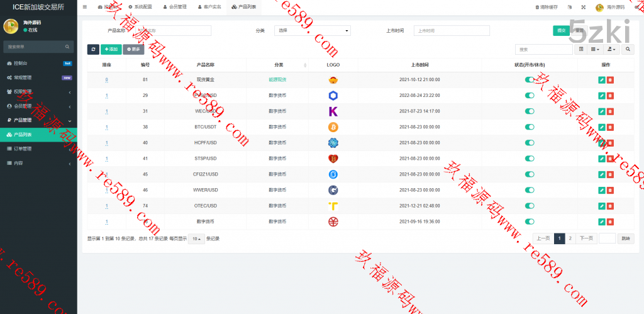Viewport: 644px width, 314px height.
Task: Click the green 添加 button
Action: 111,49
